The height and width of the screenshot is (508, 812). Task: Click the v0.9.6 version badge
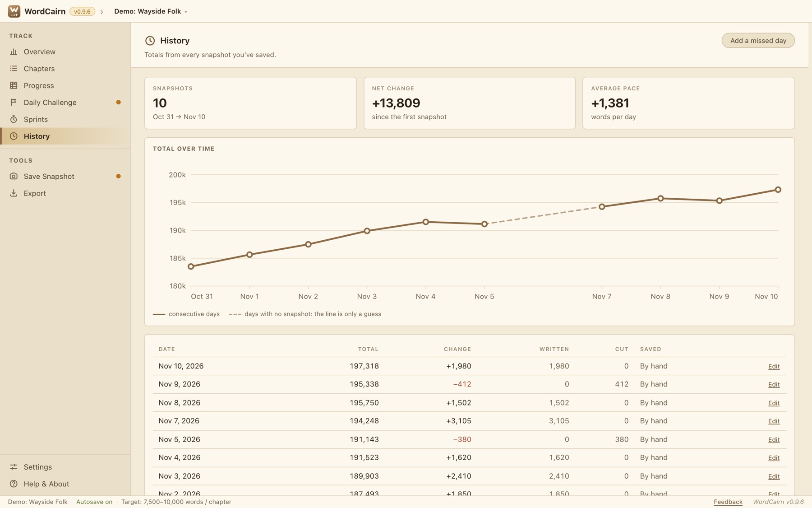(82, 12)
